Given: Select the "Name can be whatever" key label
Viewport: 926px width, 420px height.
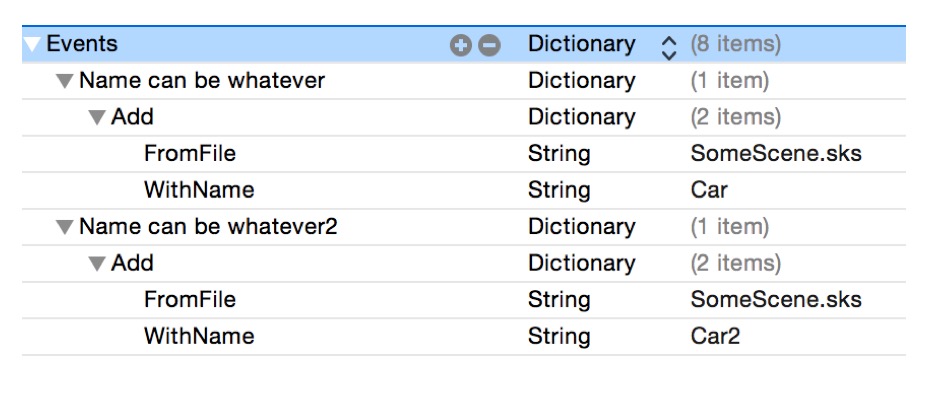Looking at the screenshot, I should [201, 81].
